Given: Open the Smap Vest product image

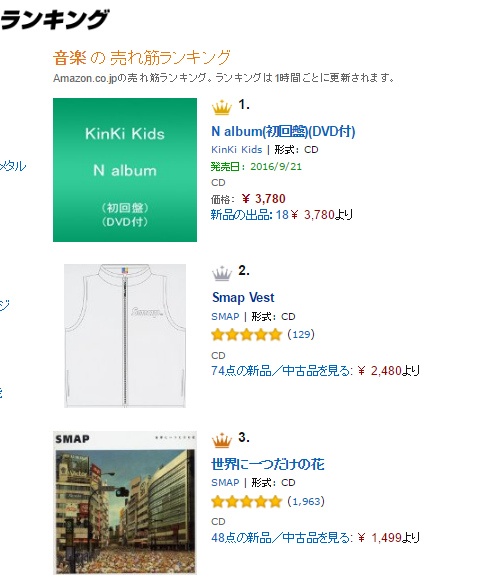Looking at the screenshot, I should click(125, 336).
